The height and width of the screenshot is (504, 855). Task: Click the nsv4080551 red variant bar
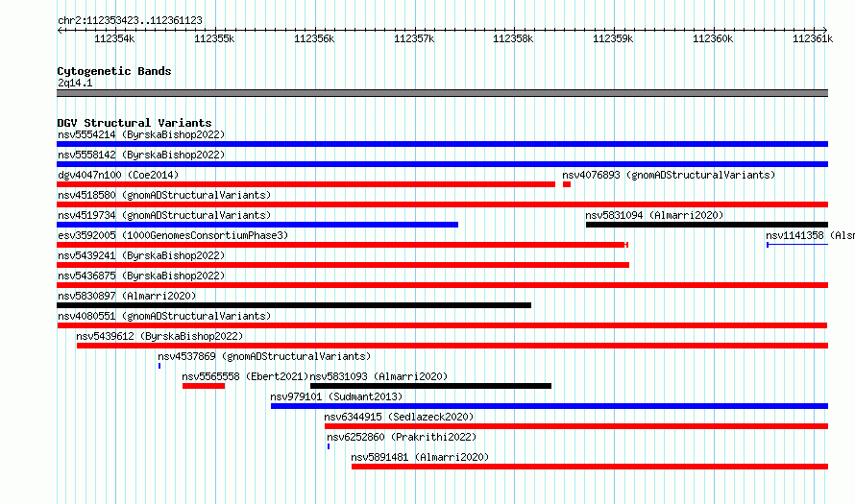click(442, 325)
